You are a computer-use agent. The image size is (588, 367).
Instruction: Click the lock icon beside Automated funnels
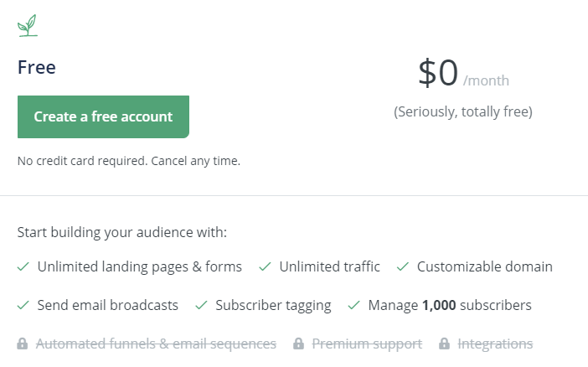tap(23, 344)
